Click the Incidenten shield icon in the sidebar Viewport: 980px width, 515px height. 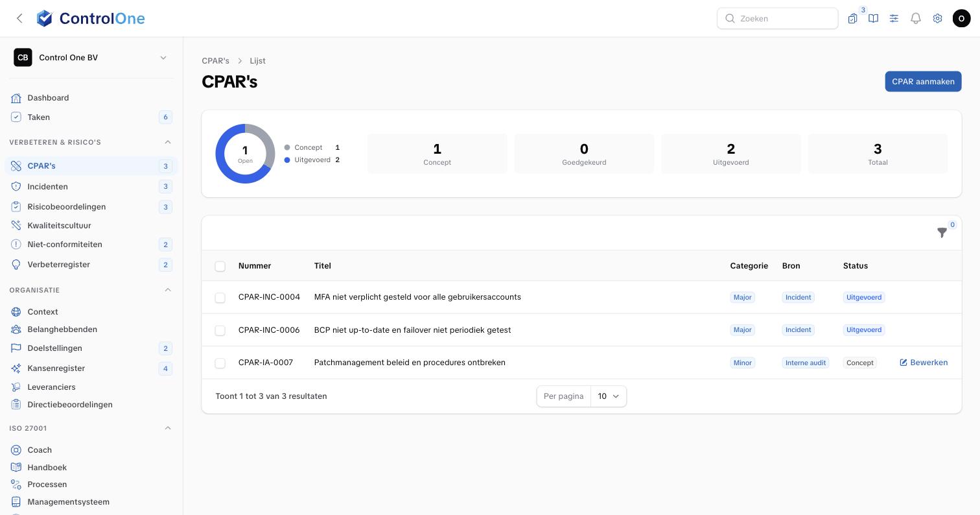(x=16, y=186)
